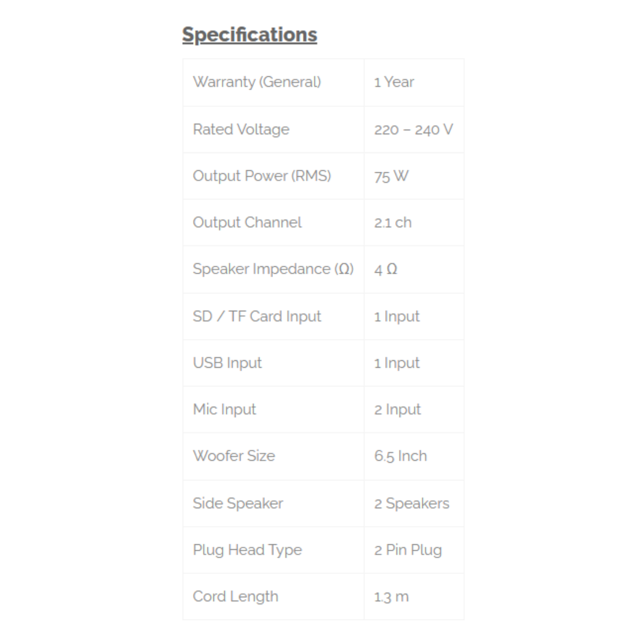Click the Output Channel label
This screenshot has height=644, width=644.
point(247,223)
